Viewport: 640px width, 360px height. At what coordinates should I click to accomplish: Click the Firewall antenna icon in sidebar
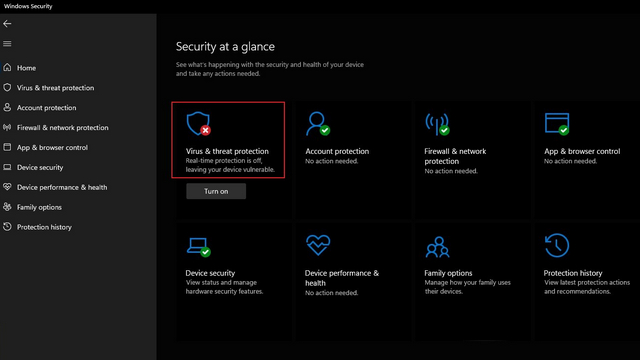coord(7,127)
